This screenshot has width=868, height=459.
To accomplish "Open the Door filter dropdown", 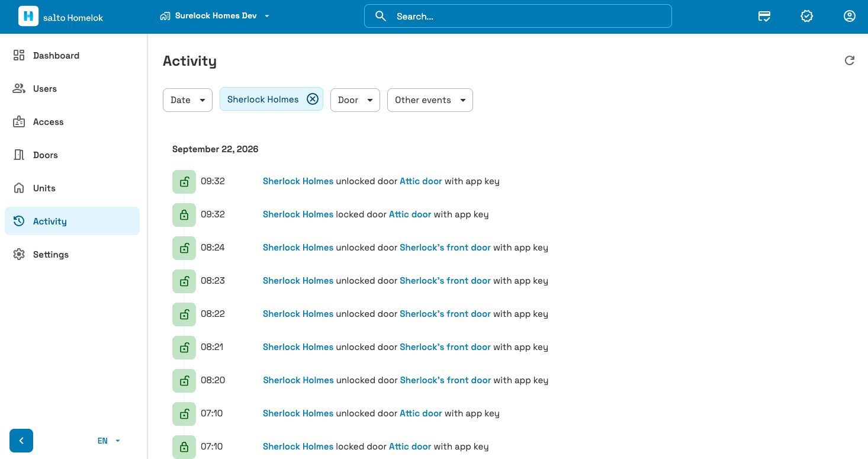I will pyautogui.click(x=355, y=100).
